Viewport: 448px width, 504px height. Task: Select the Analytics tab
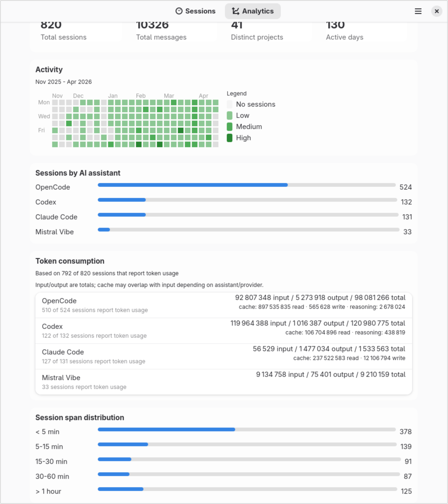(252, 11)
